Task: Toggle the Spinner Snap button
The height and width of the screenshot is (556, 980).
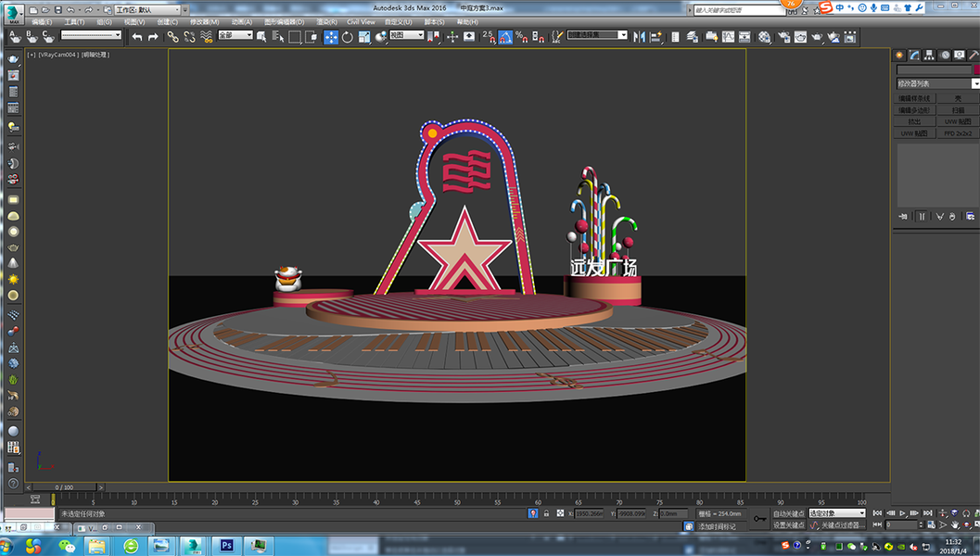Action: pyautogui.click(x=538, y=37)
